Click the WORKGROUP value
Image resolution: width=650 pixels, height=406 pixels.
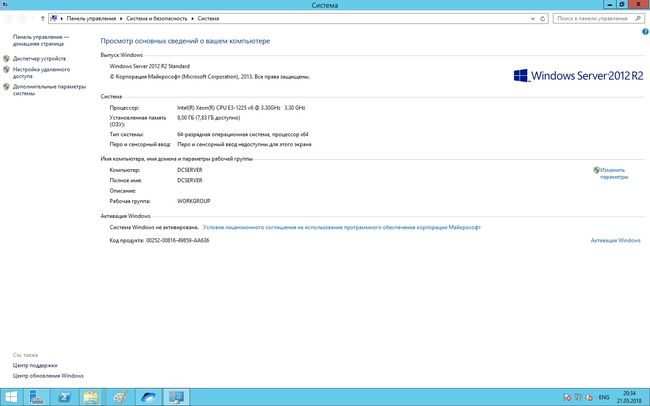(x=194, y=201)
